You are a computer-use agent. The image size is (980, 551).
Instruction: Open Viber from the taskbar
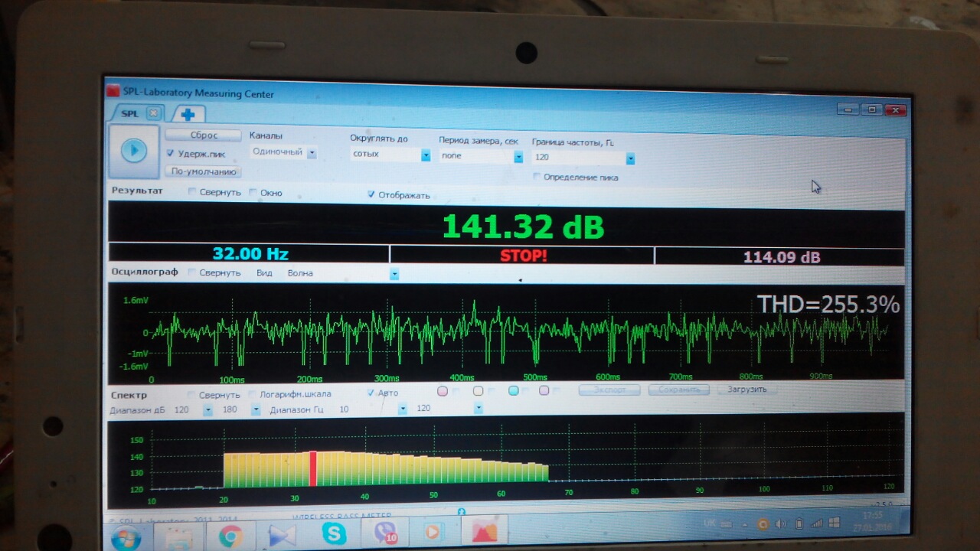(x=384, y=532)
